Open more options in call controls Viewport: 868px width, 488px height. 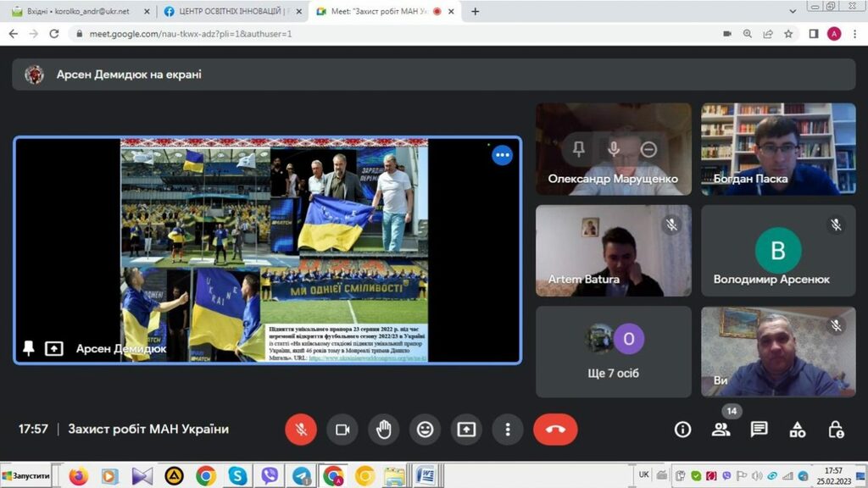pos(507,430)
